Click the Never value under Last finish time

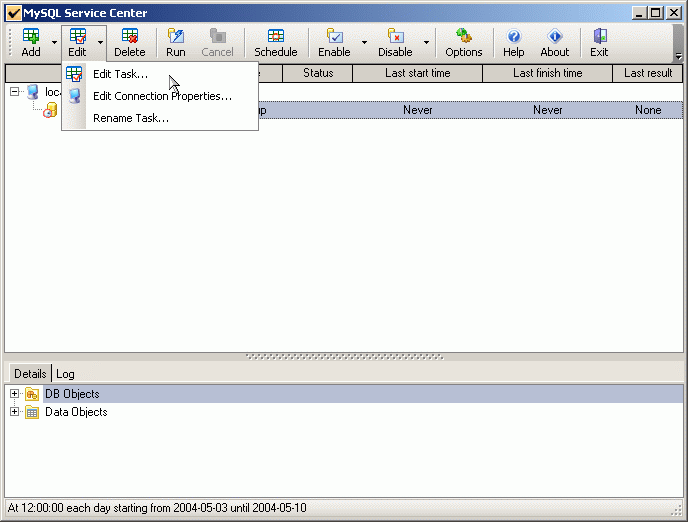[x=548, y=110]
